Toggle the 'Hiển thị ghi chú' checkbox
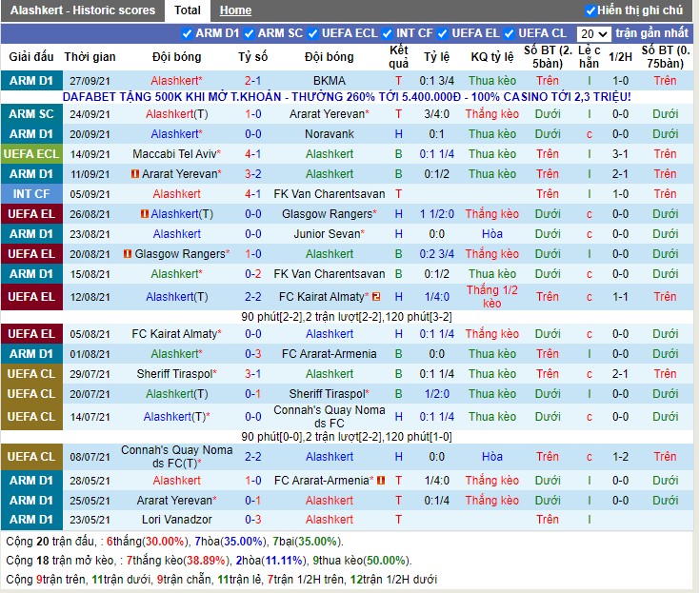This screenshot has width=700, height=593. 591,10
